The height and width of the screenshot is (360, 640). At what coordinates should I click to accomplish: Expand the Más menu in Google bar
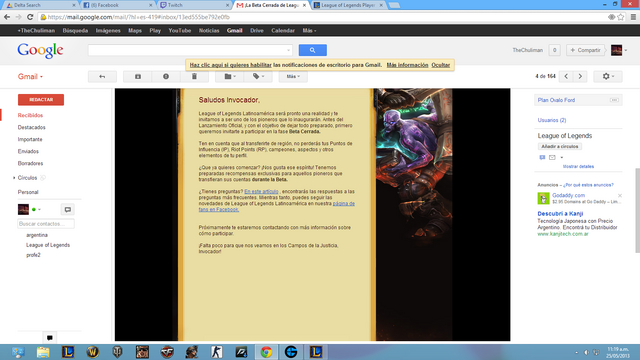pos(309,31)
